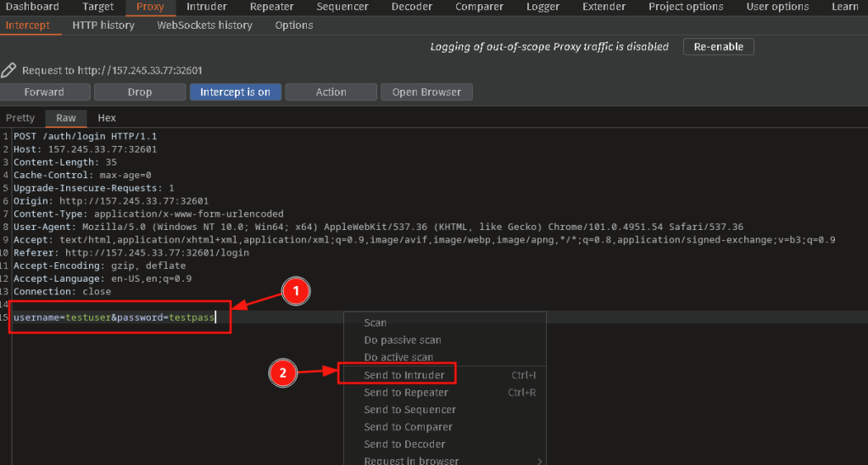This screenshot has height=465, width=868.
Task: Open the Action button menu
Action: pyautogui.click(x=331, y=92)
